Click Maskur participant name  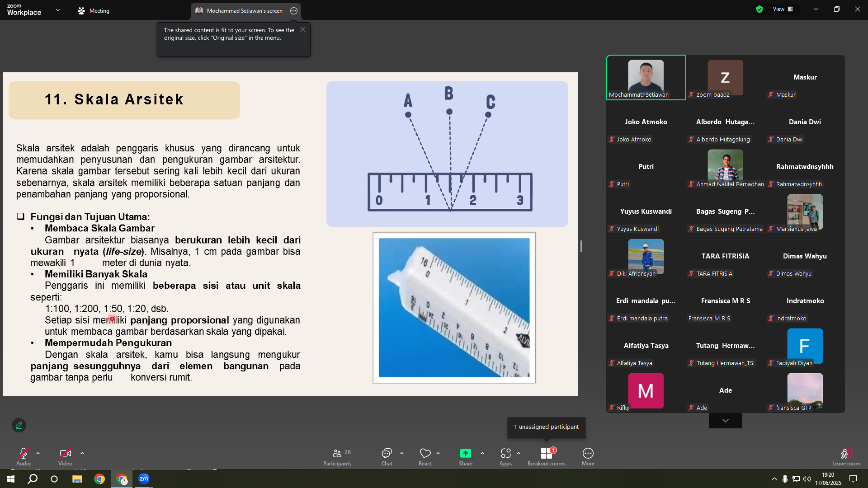click(805, 77)
